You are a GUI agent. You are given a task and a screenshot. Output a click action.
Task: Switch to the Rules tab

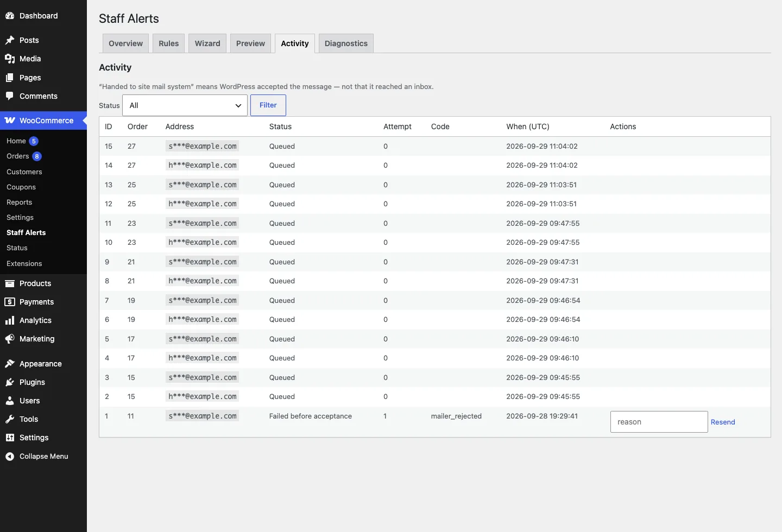pyautogui.click(x=169, y=43)
